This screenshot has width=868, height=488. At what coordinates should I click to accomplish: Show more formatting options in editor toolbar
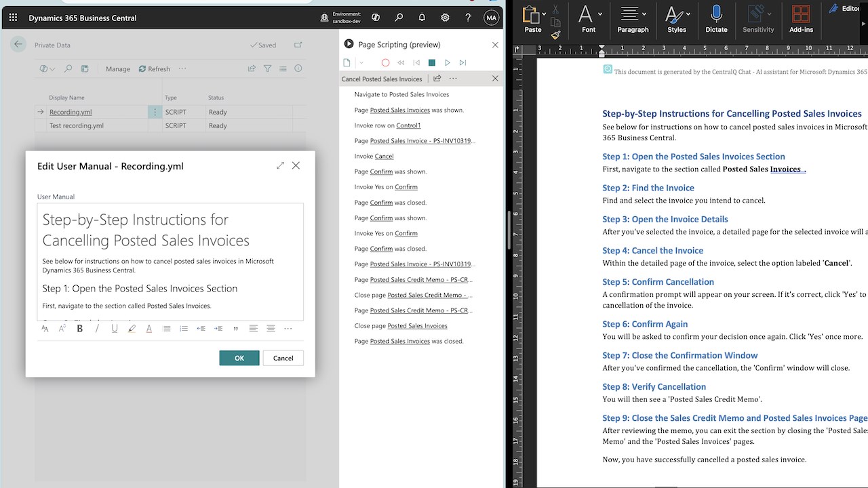[x=288, y=329]
